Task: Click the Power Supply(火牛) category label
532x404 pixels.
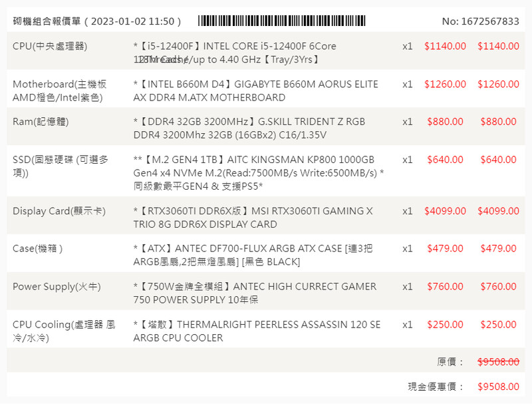Action: (x=57, y=287)
